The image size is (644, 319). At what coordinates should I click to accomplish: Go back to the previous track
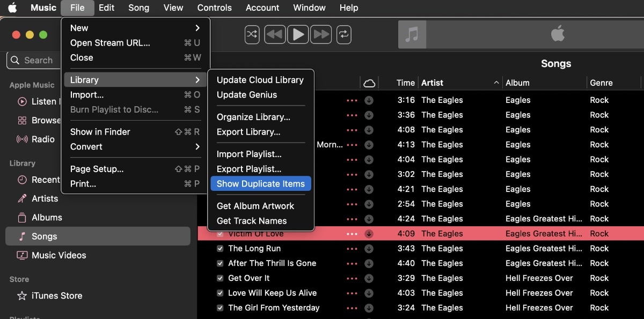coord(274,34)
